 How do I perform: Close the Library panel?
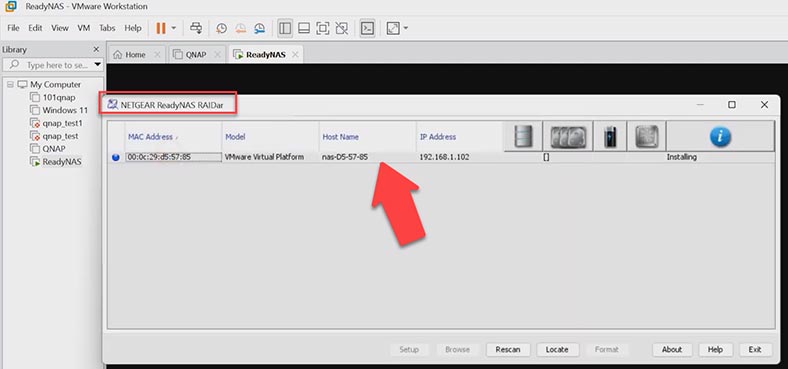tap(96, 49)
